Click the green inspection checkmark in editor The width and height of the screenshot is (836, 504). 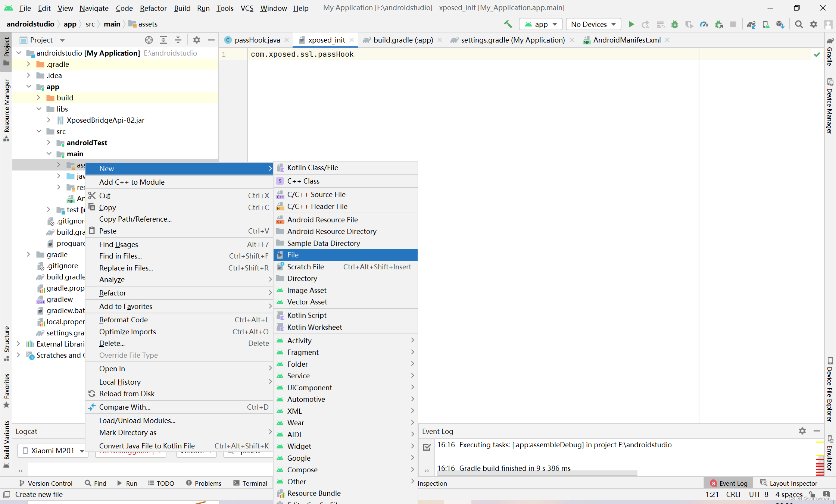[x=817, y=54]
